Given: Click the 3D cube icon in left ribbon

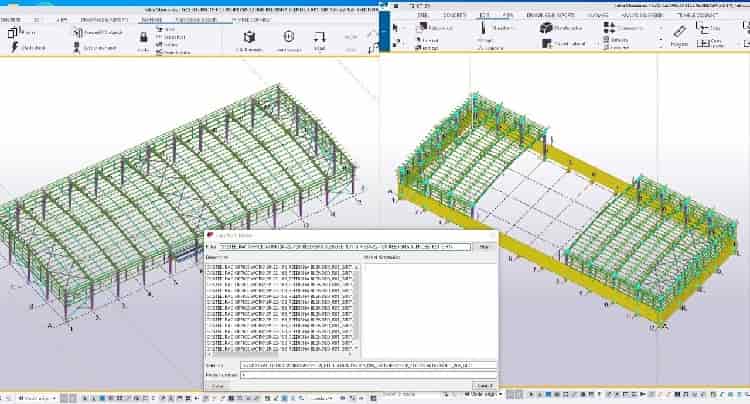Looking at the screenshot, I should coord(245,36).
